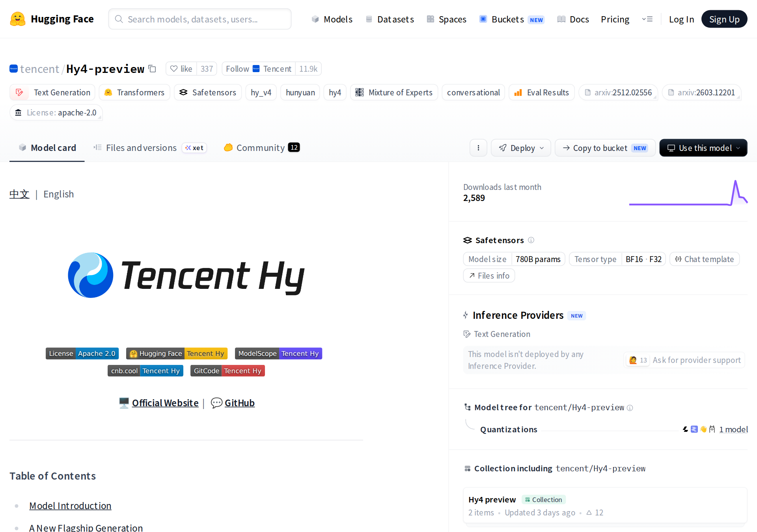Copy model name with the copy icon
The height and width of the screenshot is (532, 757).
click(152, 69)
